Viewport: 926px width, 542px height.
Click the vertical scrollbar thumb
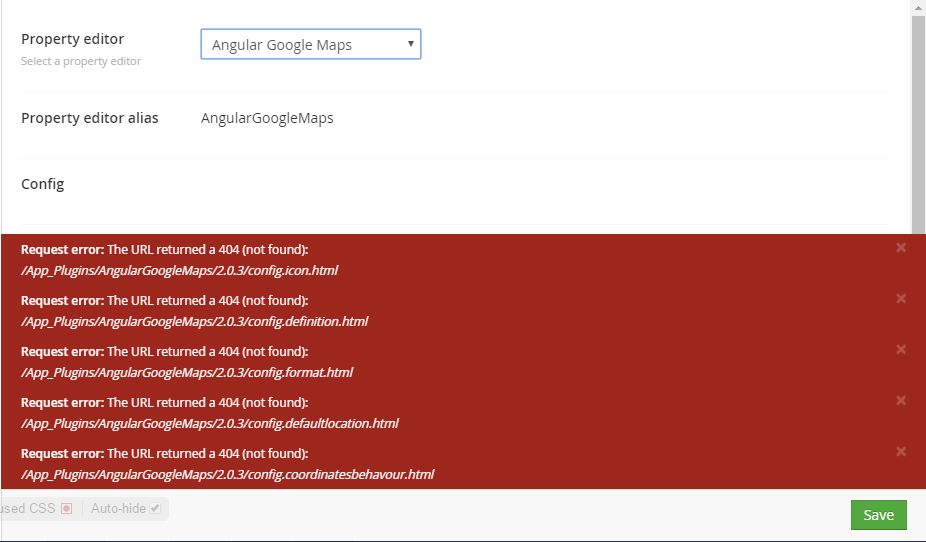(918, 125)
